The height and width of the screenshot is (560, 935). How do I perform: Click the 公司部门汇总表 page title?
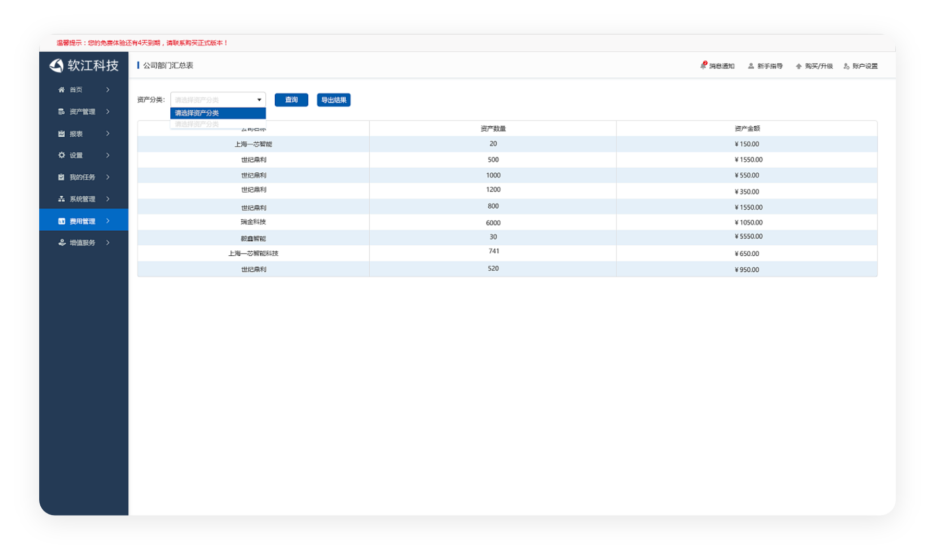coord(168,65)
